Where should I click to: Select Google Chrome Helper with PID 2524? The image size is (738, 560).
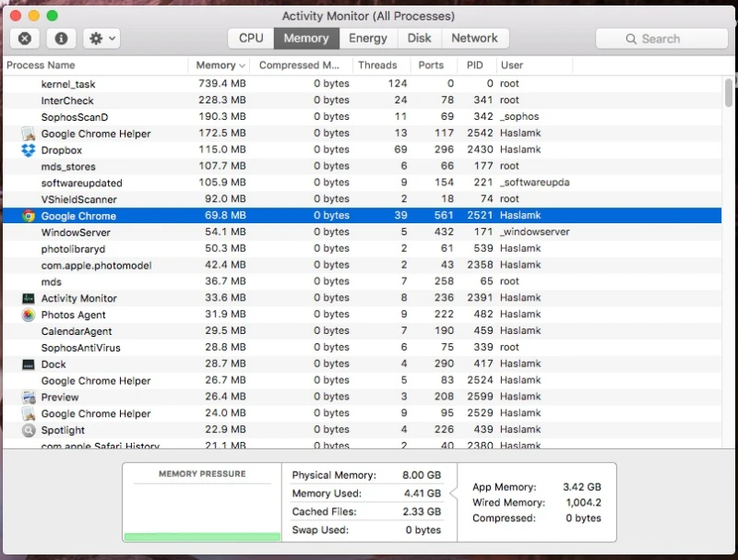[x=362, y=380]
